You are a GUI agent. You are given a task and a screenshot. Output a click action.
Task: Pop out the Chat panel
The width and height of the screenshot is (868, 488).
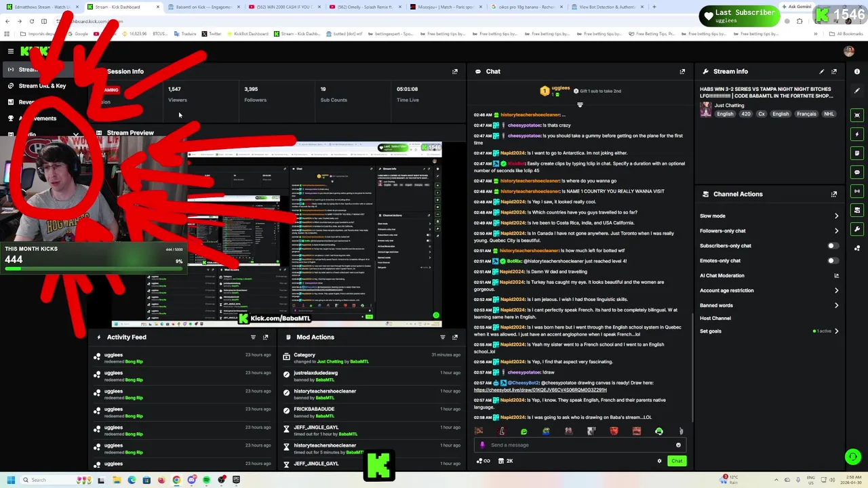coord(682,71)
